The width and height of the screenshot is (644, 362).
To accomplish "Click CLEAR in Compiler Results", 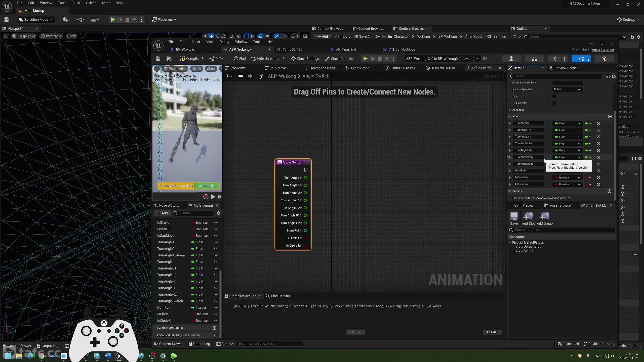I will pos(492,332).
